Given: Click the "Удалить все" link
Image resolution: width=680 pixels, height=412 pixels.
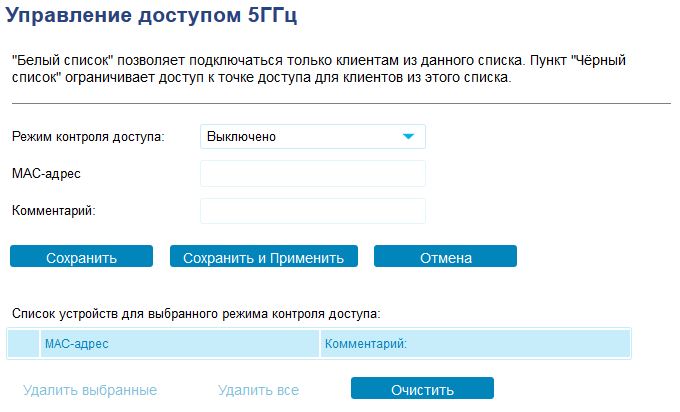Looking at the screenshot, I should click(258, 390).
